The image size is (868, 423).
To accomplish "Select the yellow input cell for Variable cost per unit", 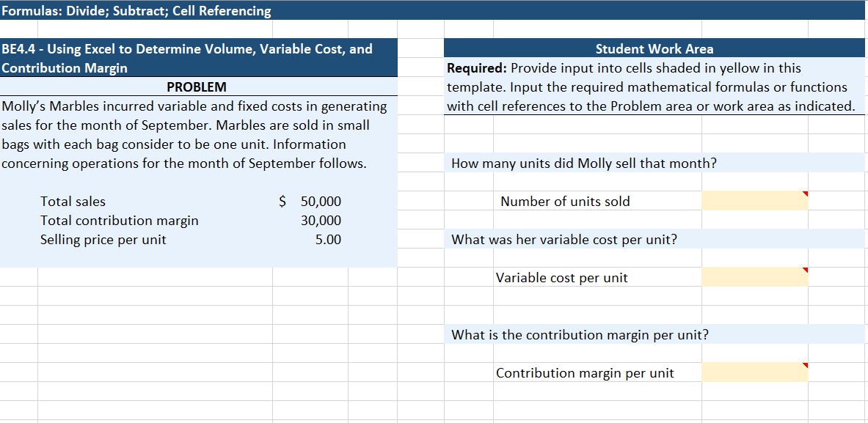I will click(x=754, y=276).
